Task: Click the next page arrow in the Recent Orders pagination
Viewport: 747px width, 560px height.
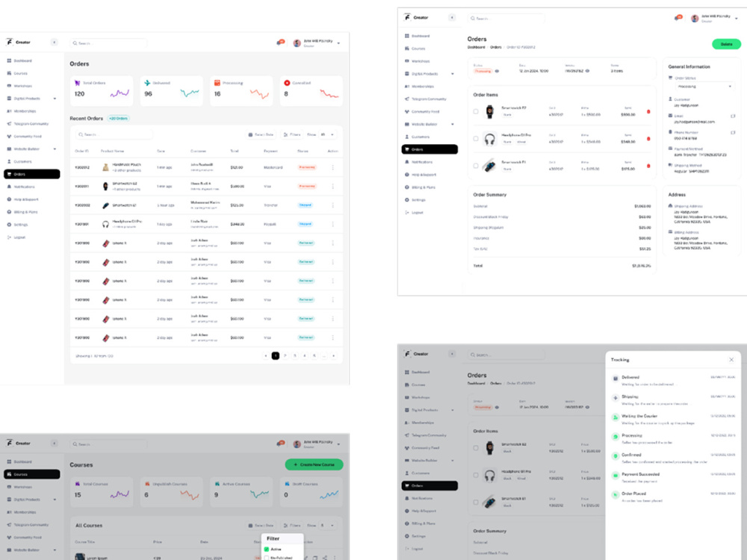Action: 333,355
